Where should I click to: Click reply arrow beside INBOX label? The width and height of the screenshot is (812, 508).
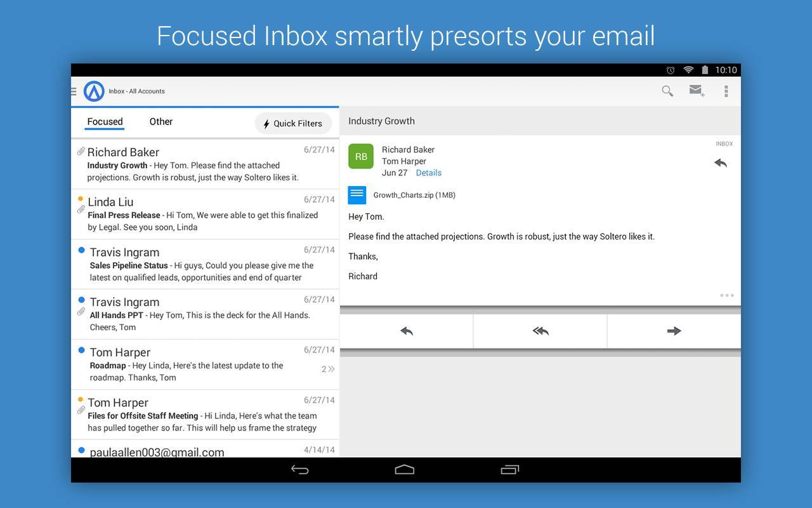(721, 163)
